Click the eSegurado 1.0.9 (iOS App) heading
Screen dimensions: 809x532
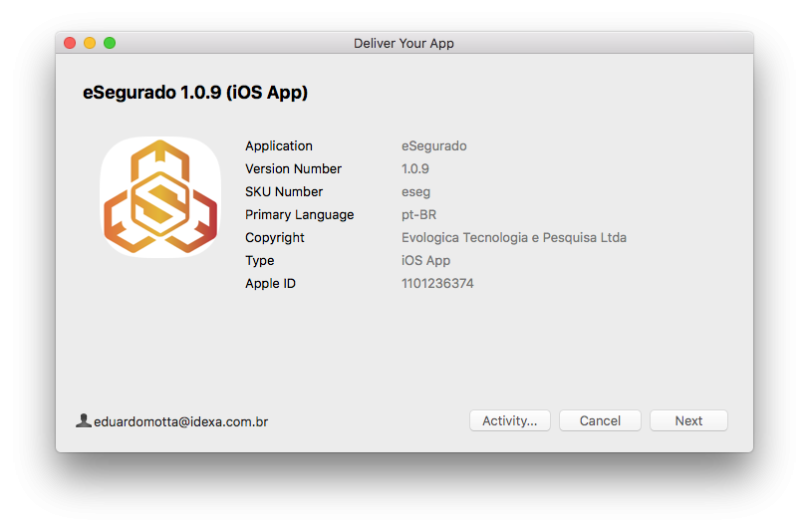(x=195, y=93)
